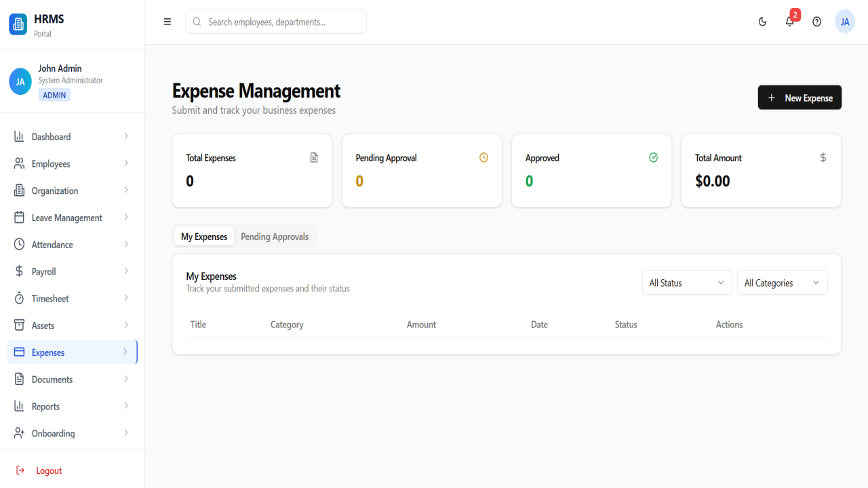
Task: Switch to the Pending Approvals tab
Action: [x=275, y=237]
